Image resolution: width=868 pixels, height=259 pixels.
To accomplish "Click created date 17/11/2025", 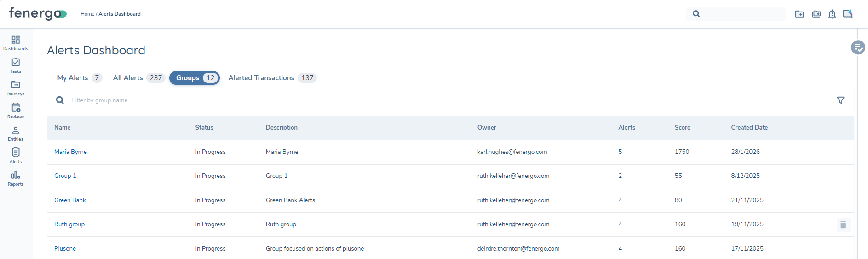I will 747,248.
